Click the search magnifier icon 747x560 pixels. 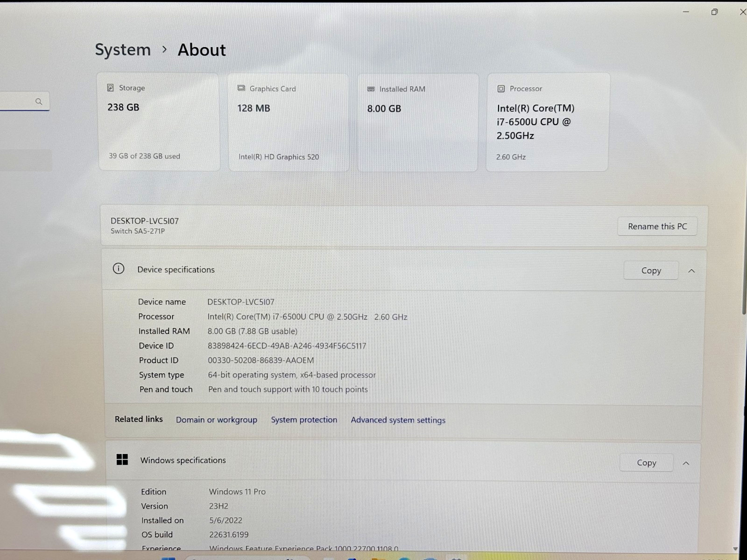point(39,101)
